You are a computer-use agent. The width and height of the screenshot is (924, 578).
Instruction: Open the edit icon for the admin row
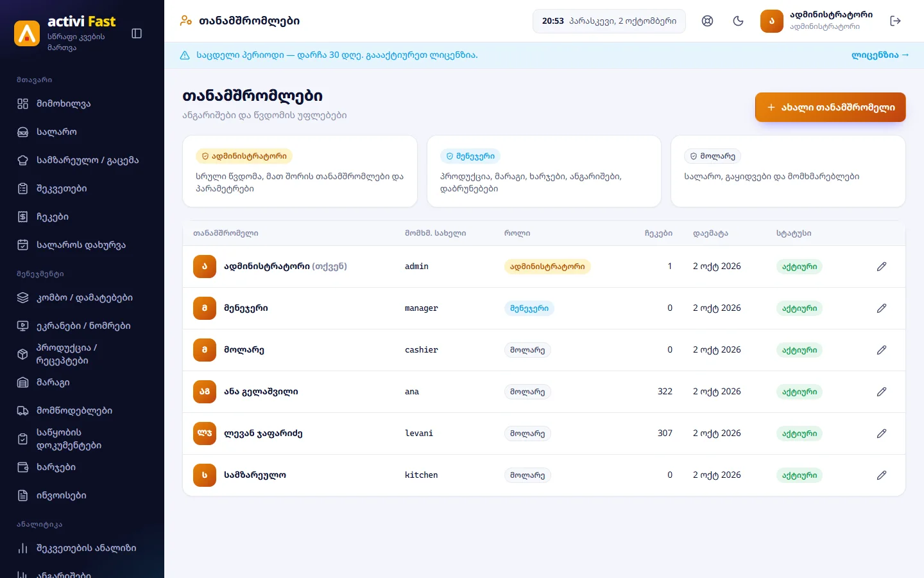[882, 267]
